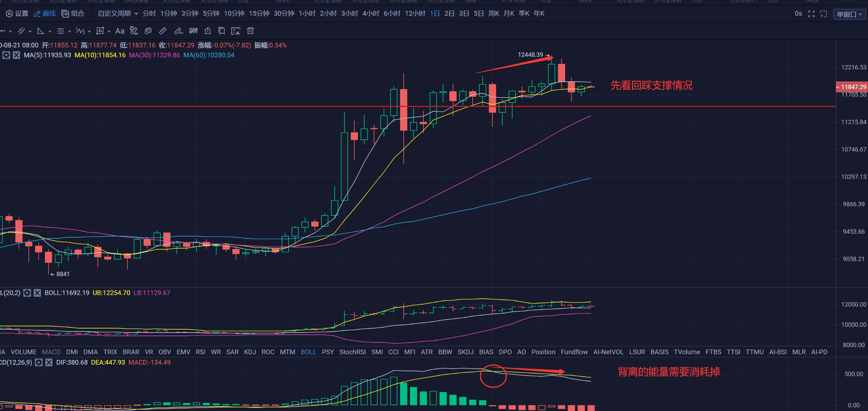Select the rectangle range measure tool

click(100, 31)
